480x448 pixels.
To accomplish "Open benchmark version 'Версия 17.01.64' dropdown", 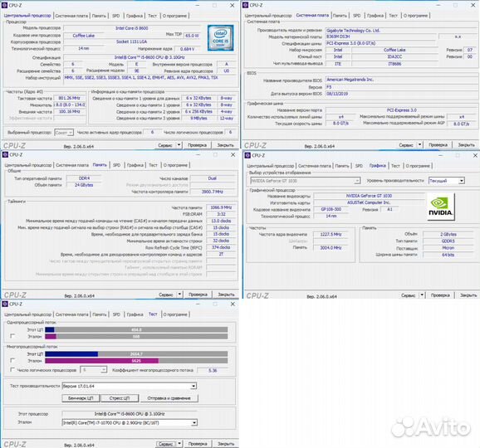I will click(129, 387).
